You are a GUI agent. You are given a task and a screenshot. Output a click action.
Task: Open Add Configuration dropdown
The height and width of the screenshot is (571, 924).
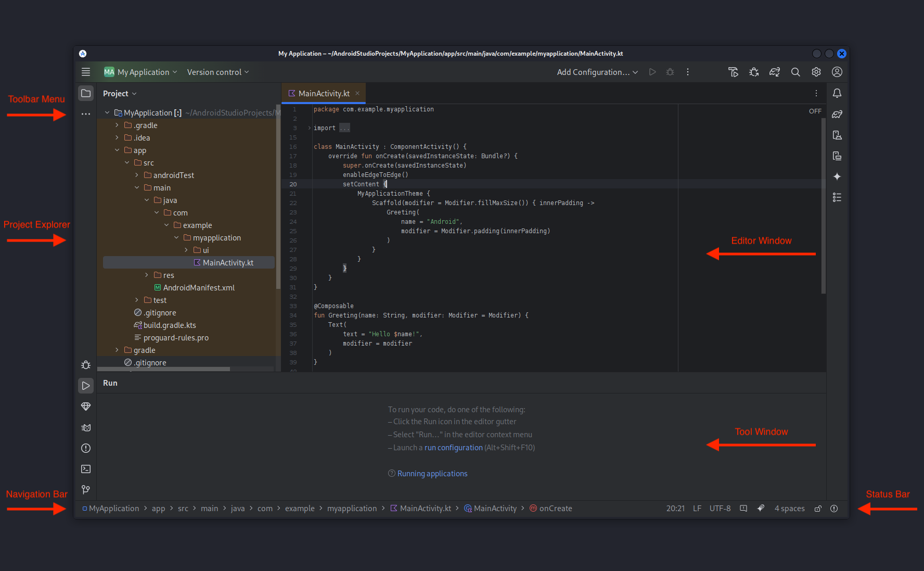click(x=597, y=72)
